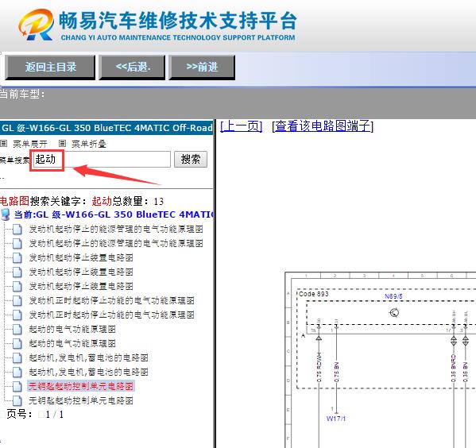The image size is (476, 448).
Task: Open the first 起动机,发电机,蓄电池的电路图 entry
Action: click(x=89, y=357)
